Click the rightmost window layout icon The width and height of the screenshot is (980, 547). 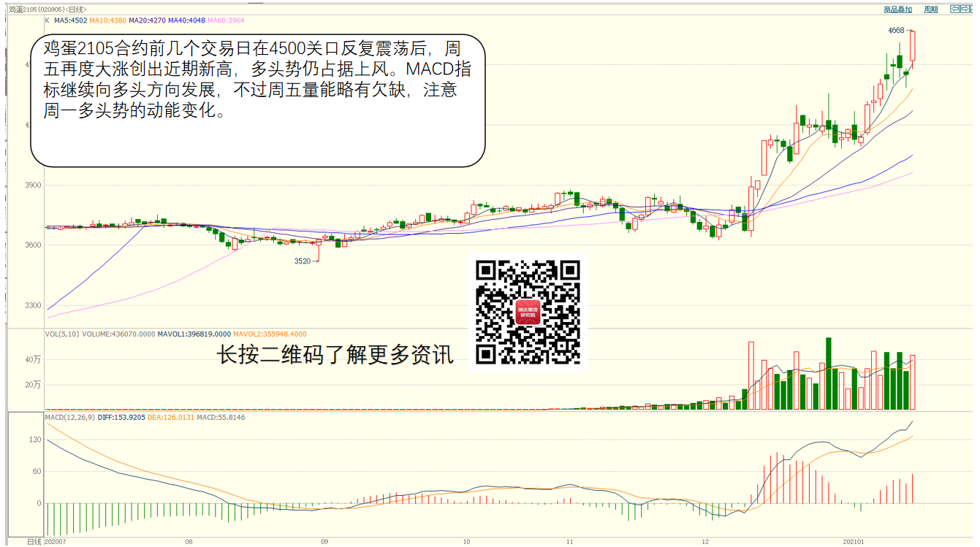(973, 9)
